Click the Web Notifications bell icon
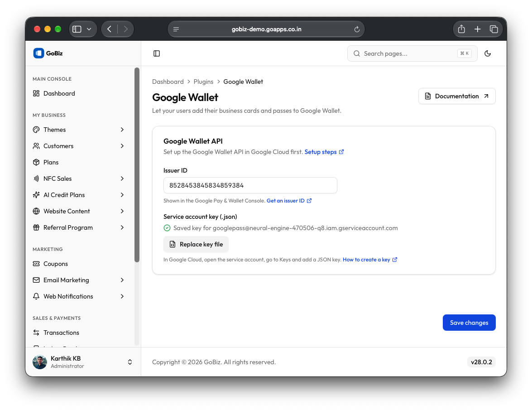 tap(36, 296)
